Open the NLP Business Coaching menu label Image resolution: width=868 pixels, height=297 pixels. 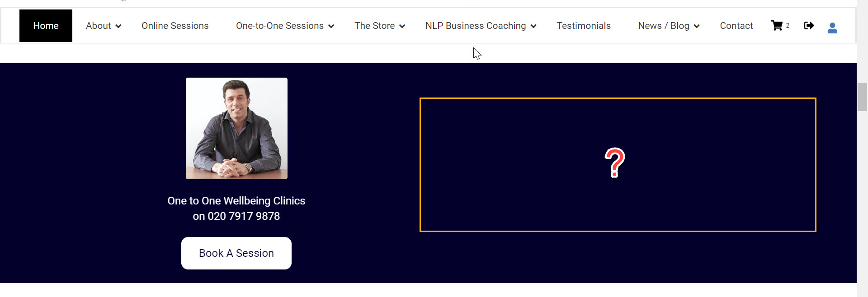[x=476, y=26]
